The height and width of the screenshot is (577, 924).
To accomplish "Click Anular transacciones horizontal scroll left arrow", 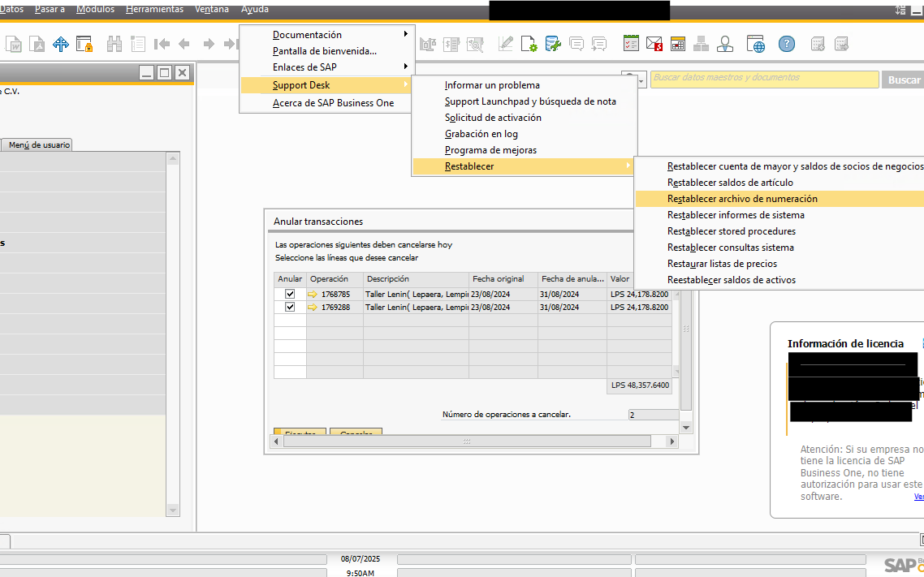I will [277, 441].
